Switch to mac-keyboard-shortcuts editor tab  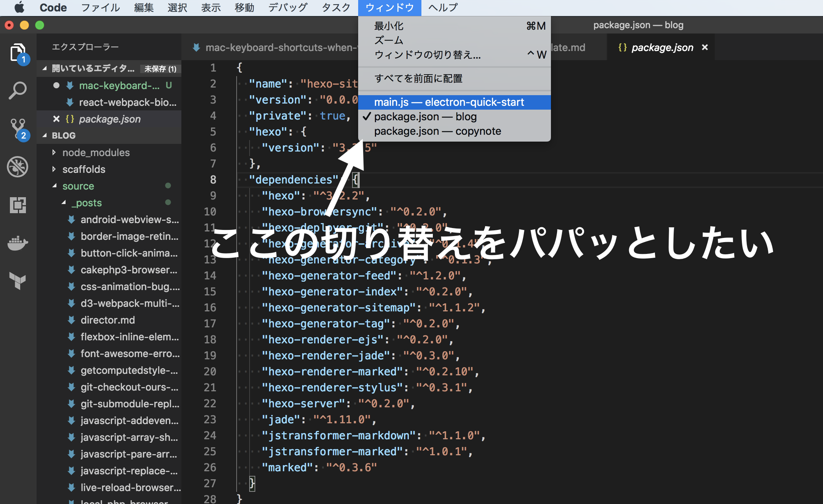(278, 47)
